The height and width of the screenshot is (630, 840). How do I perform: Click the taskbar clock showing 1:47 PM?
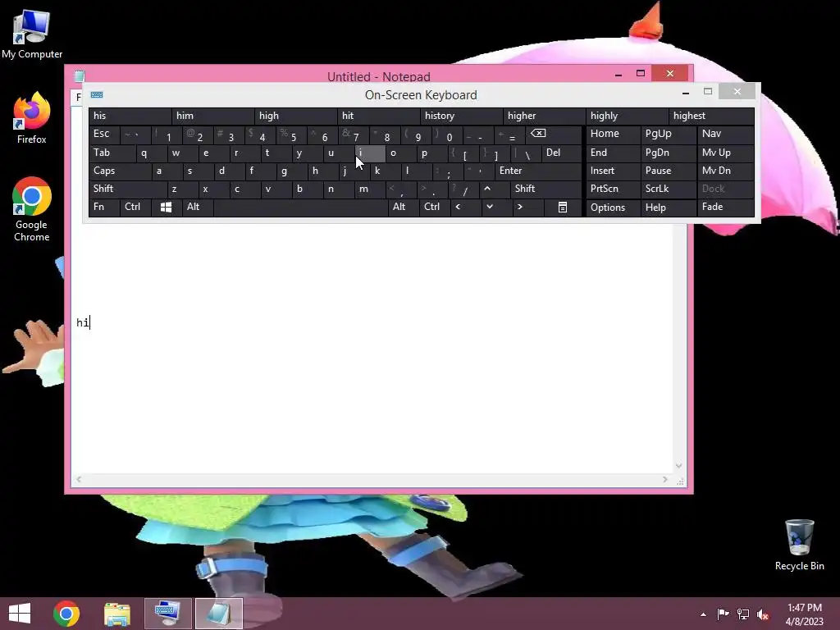(x=804, y=614)
